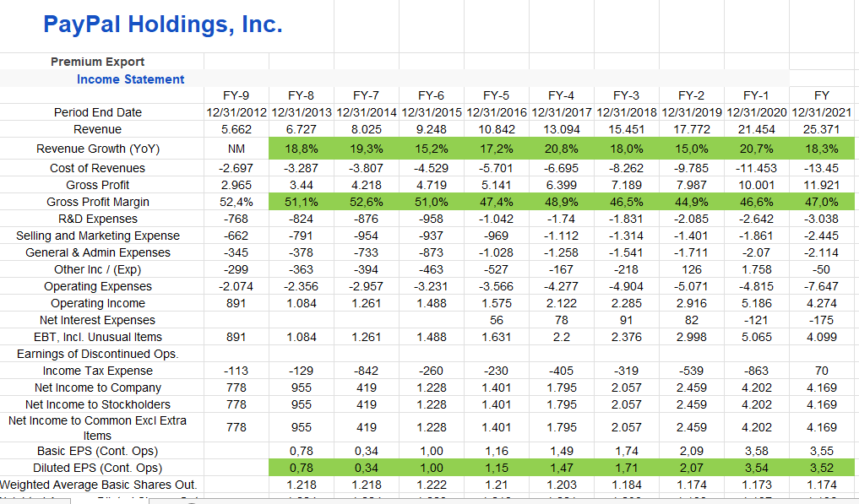Select revenue growth cell 18,8%

pos(302,149)
